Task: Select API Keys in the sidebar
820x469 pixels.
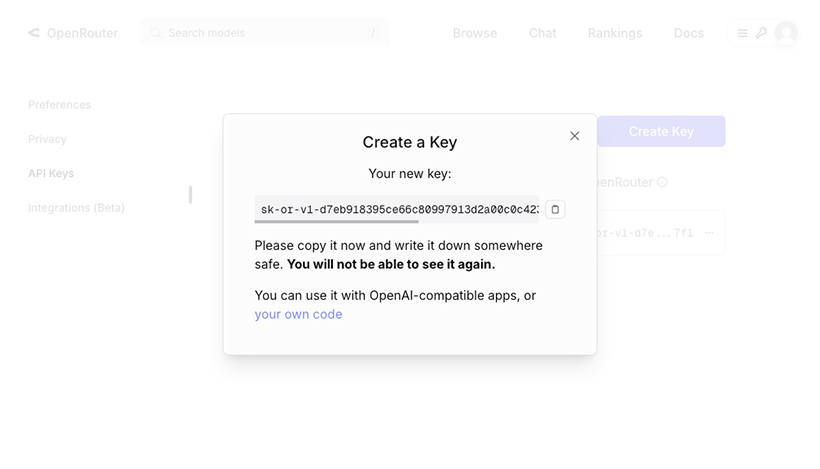Action: point(51,174)
